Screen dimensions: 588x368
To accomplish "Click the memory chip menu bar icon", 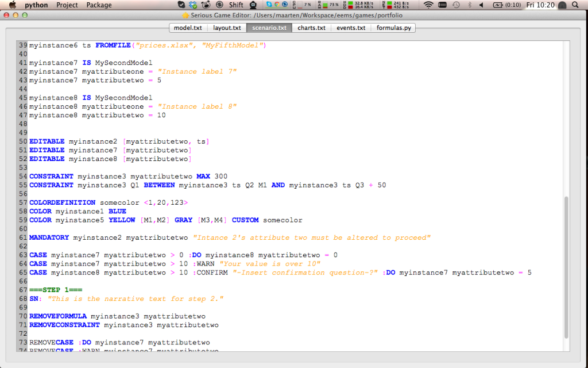I will coord(443,5).
